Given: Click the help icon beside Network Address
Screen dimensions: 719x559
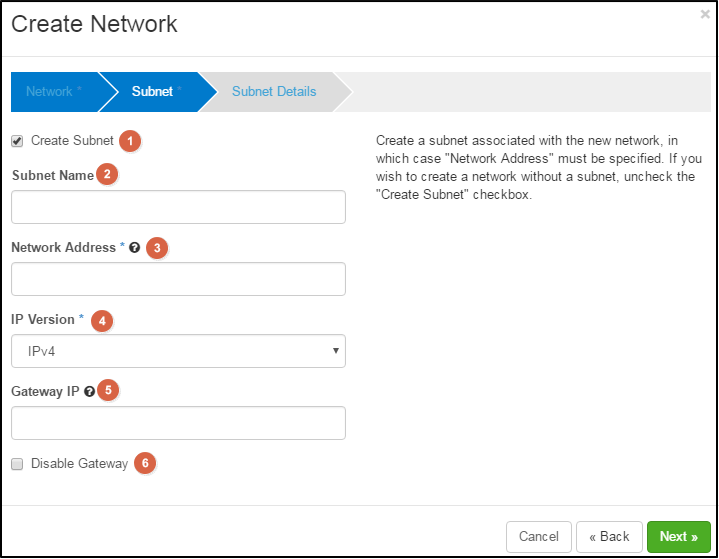Looking at the screenshot, I should pos(134,248).
